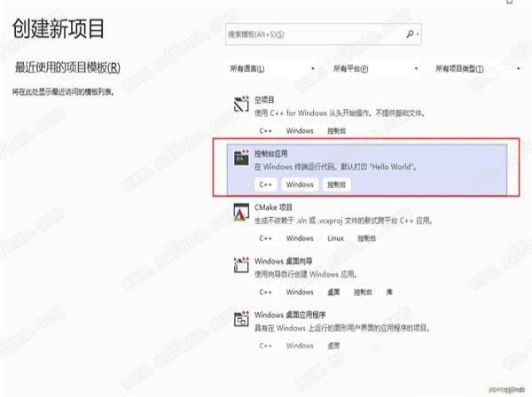
Task: Select the Windows 桌面向导 template title
Action: pos(284,261)
